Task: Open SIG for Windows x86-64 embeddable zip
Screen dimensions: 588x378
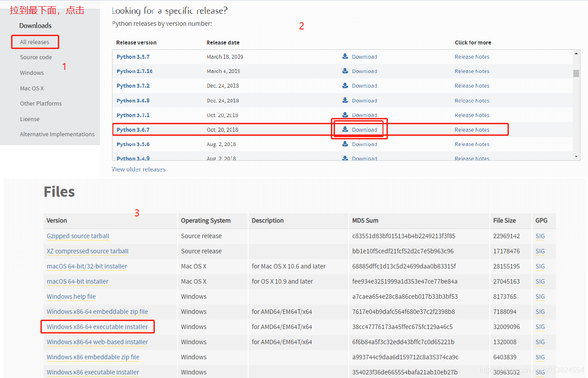Action: click(540, 312)
